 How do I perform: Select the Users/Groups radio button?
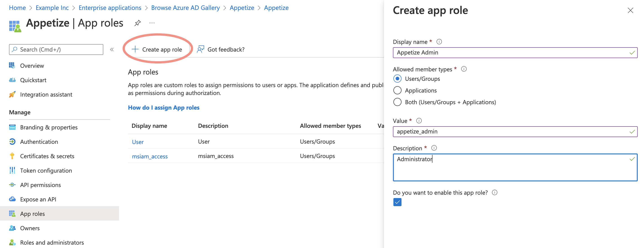[397, 79]
